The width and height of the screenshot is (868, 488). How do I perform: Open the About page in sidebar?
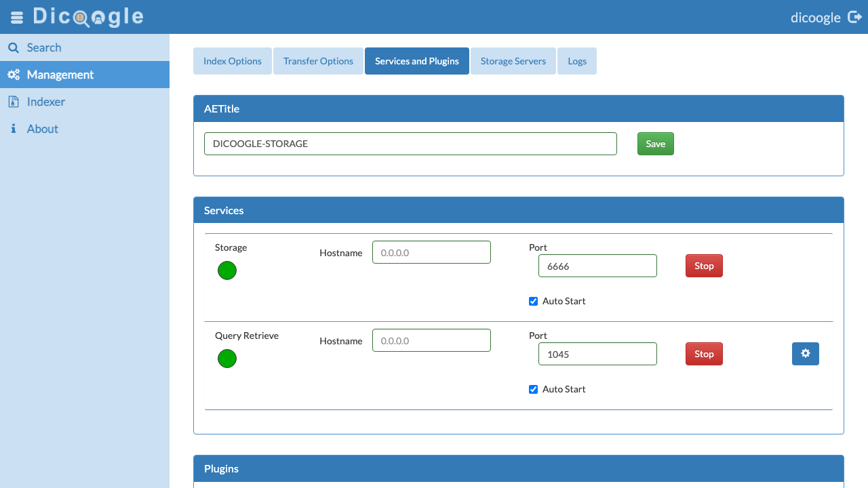[x=85, y=129]
